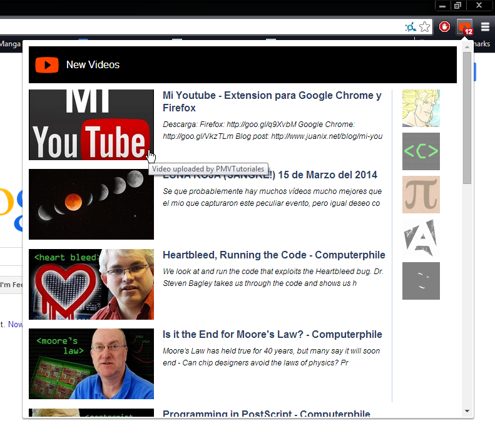Click the popup scrollbar up arrow
This screenshot has width=495, height=448.
pos(467,47)
